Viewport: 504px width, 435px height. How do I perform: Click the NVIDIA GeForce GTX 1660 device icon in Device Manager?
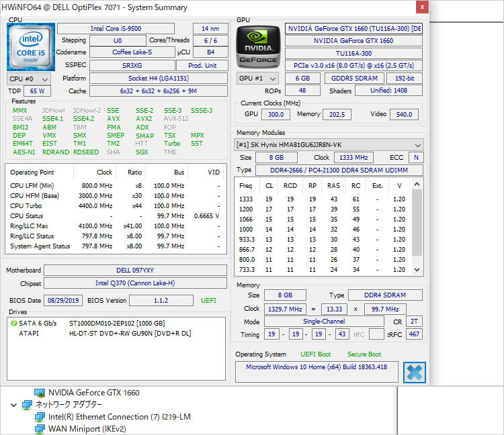pyautogui.click(x=40, y=393)
